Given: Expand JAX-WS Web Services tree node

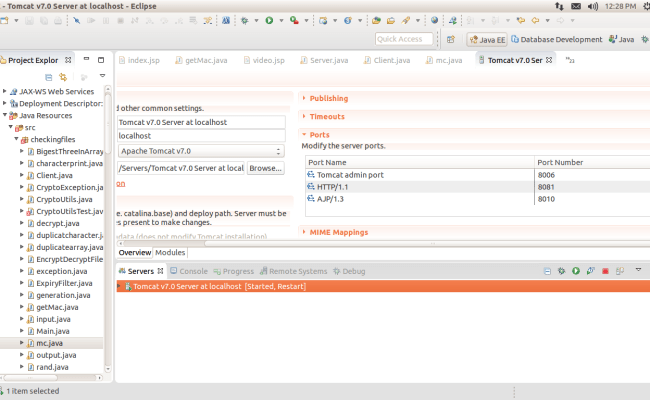Looking at the screenshot, I should pos(5,91).
